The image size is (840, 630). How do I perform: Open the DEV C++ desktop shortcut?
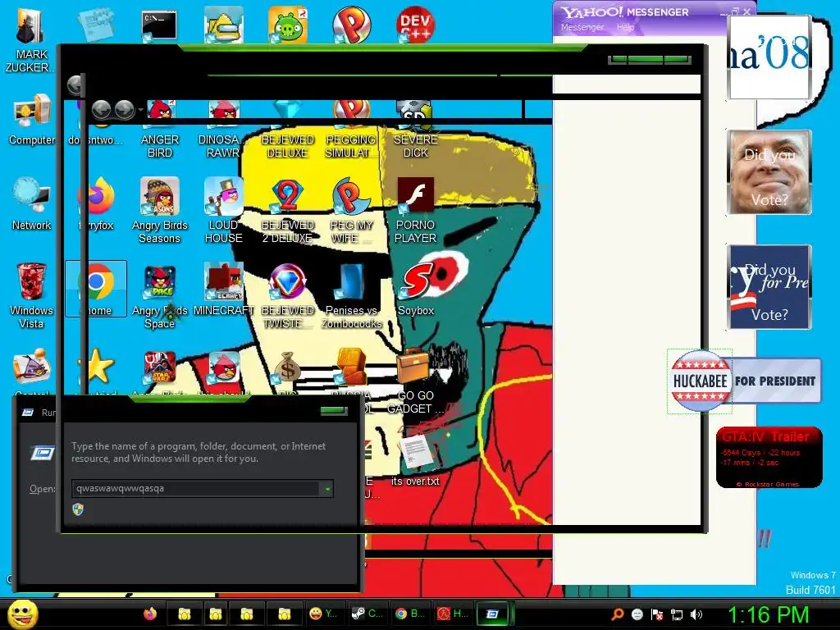(415, 25)
